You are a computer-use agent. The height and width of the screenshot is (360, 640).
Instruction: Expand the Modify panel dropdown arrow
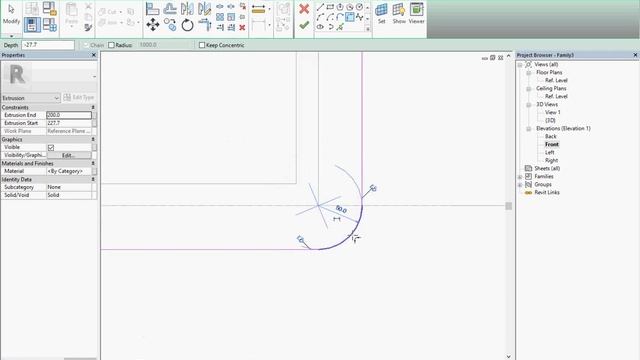11,36
